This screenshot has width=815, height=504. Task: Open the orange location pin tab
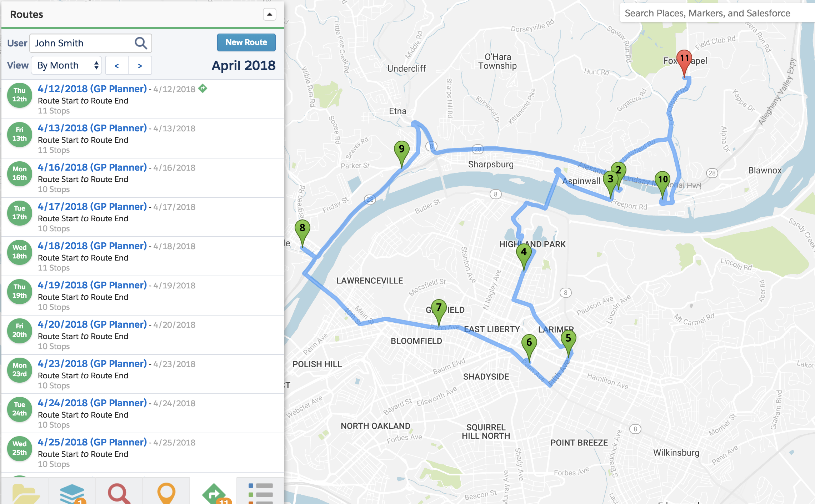pyautogui.click(x=166, y=493)
